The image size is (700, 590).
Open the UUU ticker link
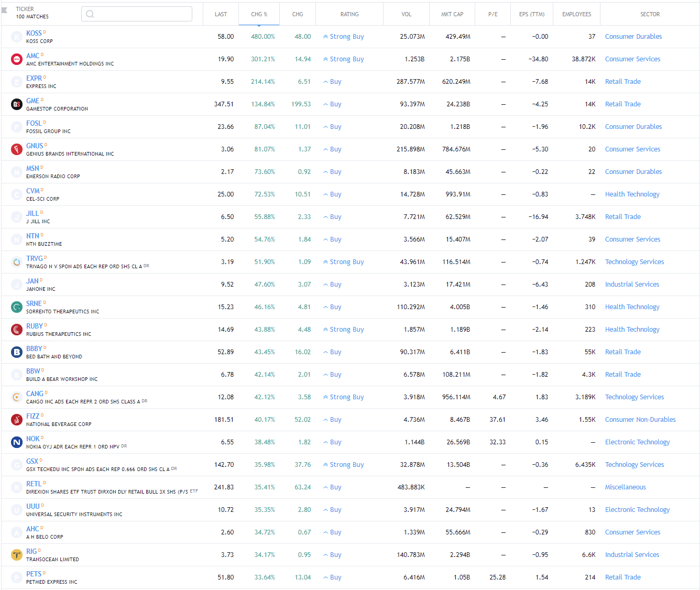point(33,506)
